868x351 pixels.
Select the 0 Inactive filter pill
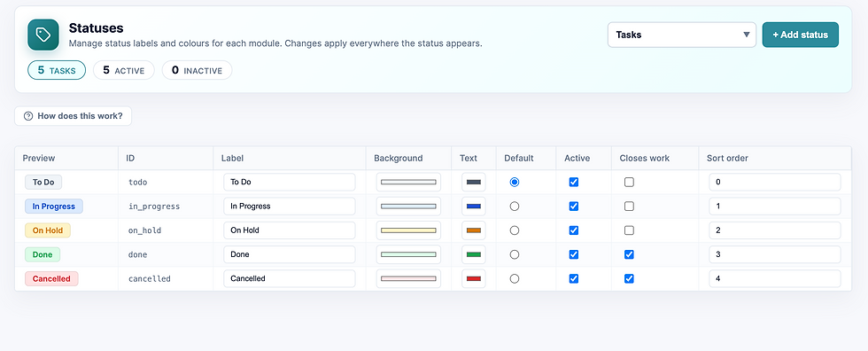click(x=197, y=70)
